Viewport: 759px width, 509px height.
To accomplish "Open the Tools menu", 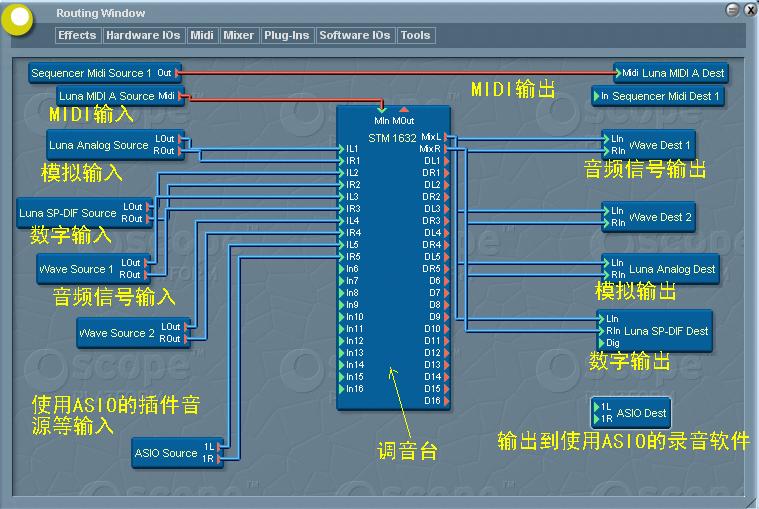I will click(x=416, y=35).
